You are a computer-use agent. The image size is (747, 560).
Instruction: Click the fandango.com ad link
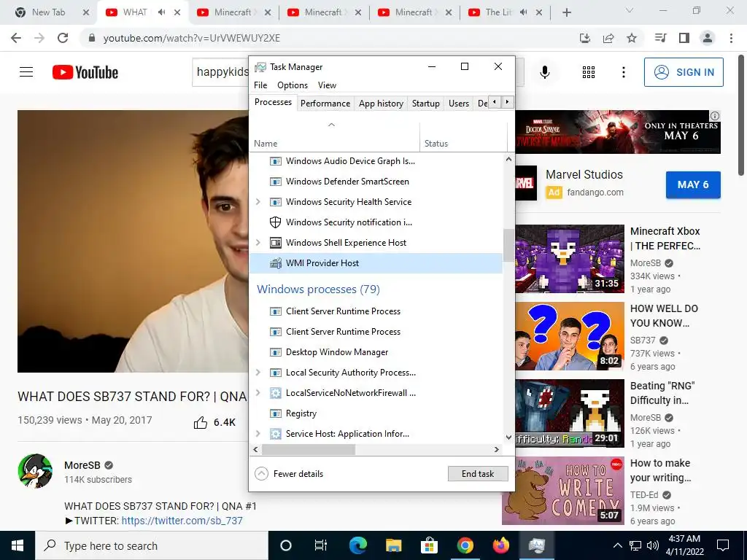tap(595, 192)
